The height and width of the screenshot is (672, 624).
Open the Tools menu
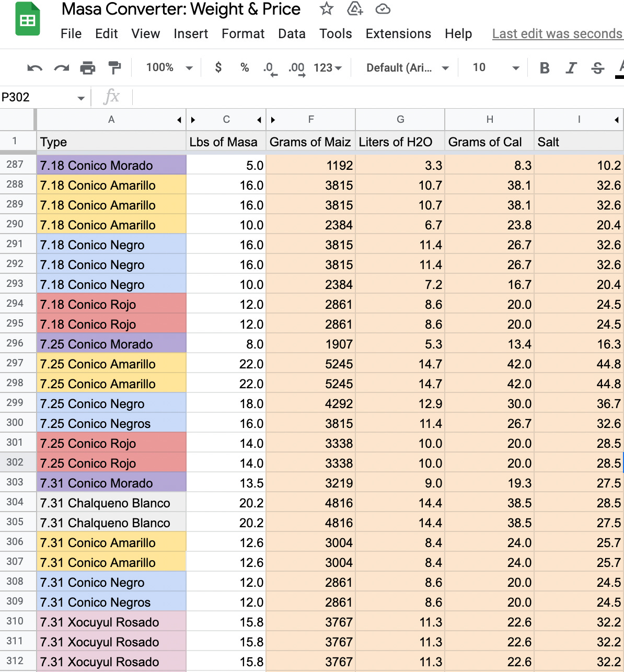[x=336, y=33]
